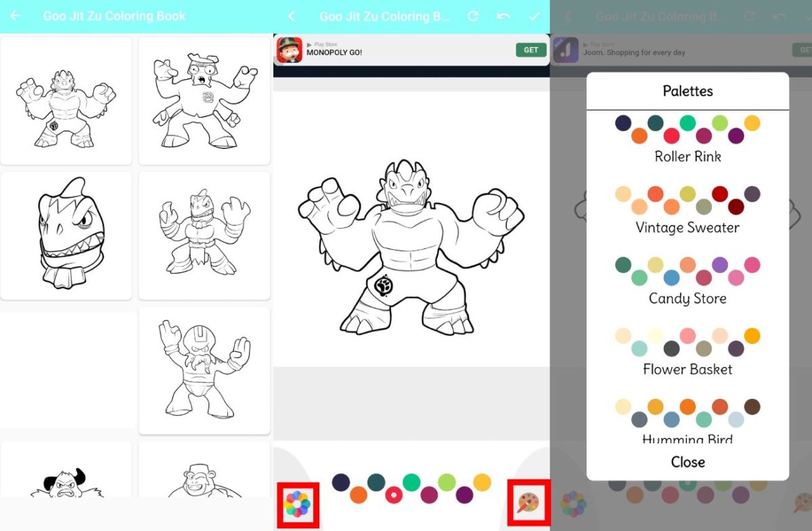Screen dimensions: 812x531
Task: Pick the green color on the coloring screen
Action: point(411,482)
